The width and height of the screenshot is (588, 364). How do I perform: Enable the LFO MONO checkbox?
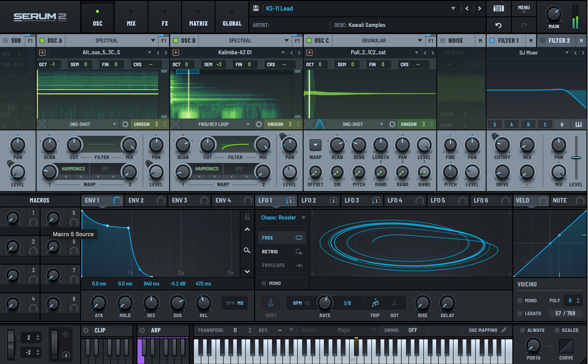264,283
